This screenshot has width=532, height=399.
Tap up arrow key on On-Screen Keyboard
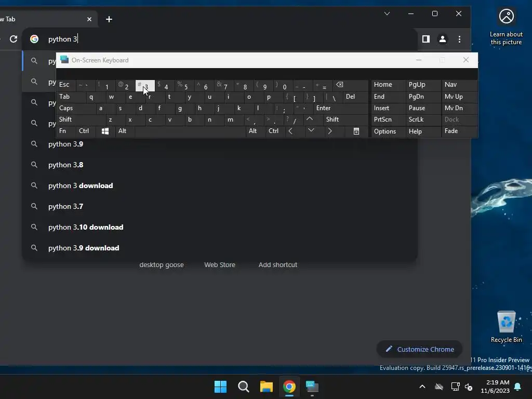(x=310, y=119)
